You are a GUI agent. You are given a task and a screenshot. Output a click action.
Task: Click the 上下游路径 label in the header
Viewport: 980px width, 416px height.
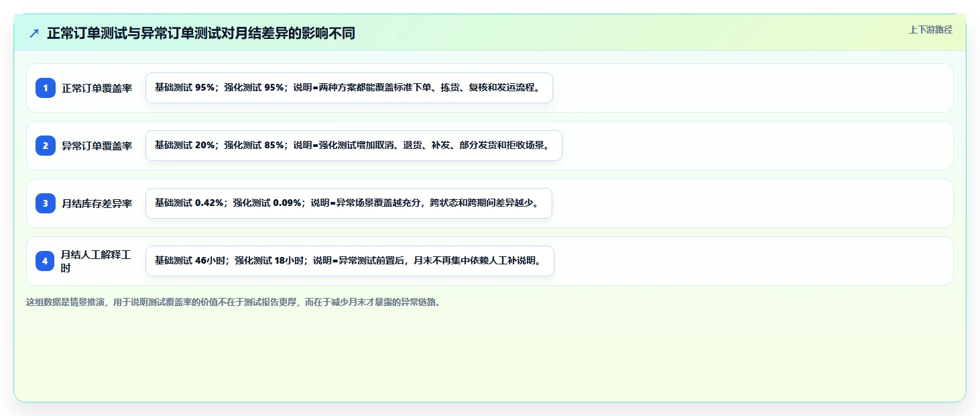930,30
